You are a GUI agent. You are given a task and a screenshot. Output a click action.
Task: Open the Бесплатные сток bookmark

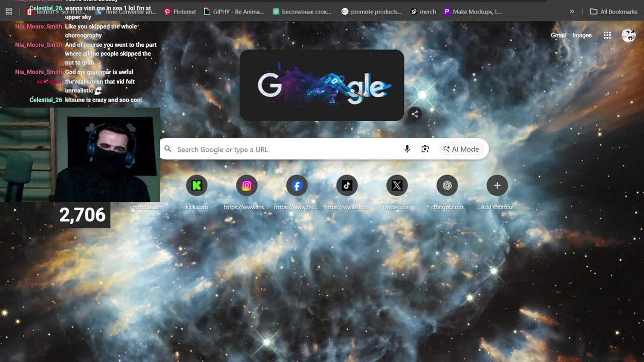(x=302, y=12)
